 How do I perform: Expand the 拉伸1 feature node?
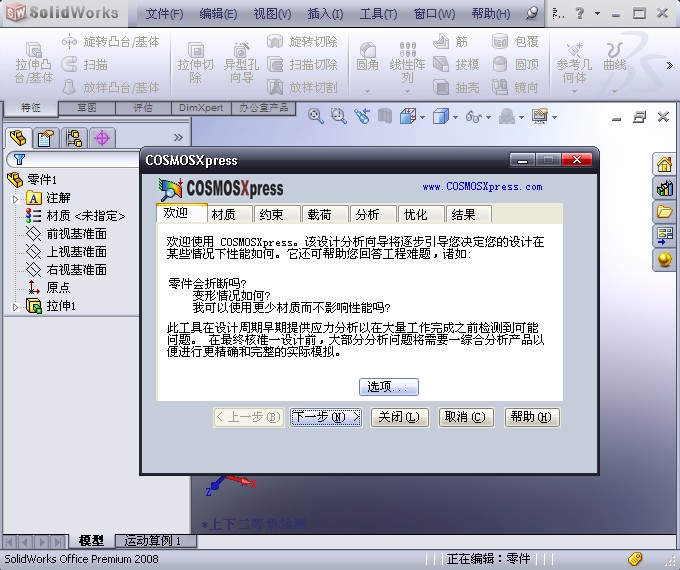[15, 307]
